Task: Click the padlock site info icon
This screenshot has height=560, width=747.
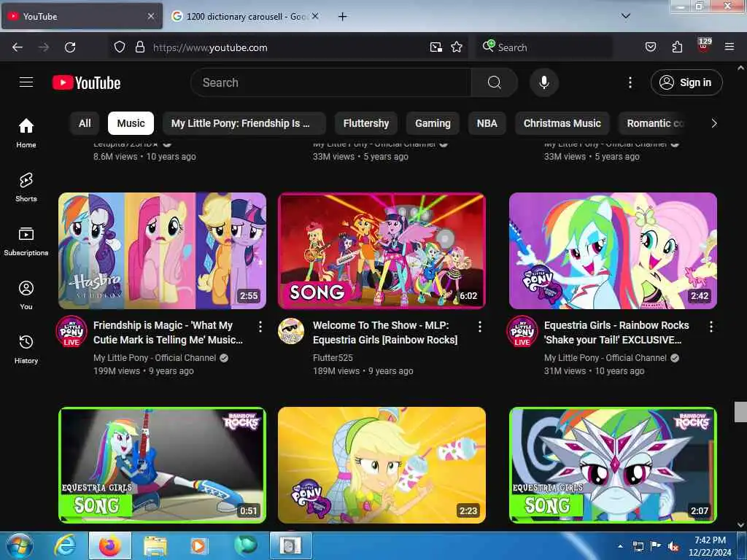Action: 139,47
